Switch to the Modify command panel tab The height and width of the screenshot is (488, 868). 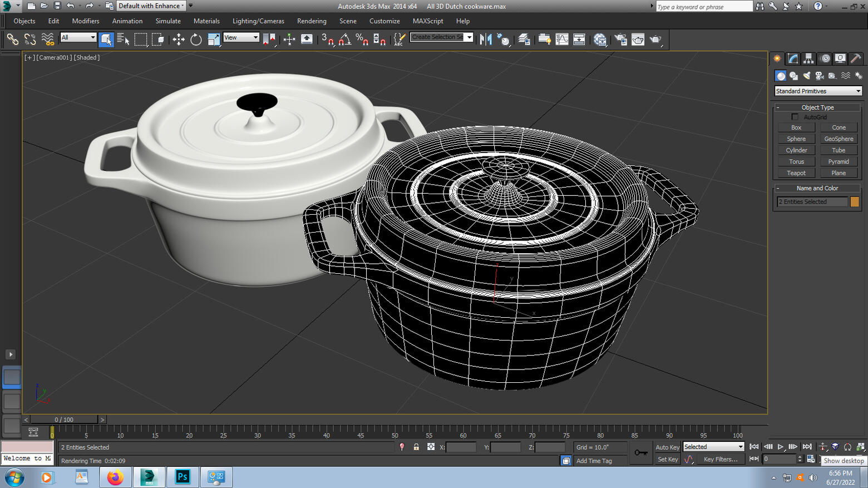tap(793, 58)
